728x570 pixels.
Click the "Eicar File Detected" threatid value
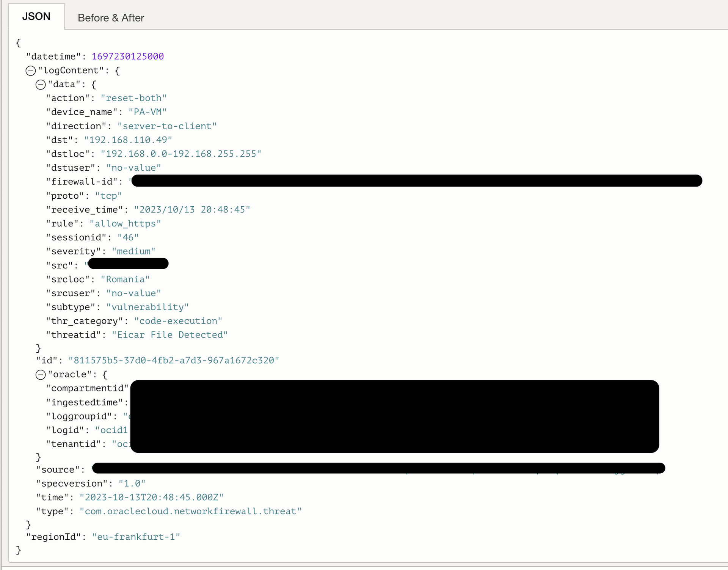[x=169, y=335]
